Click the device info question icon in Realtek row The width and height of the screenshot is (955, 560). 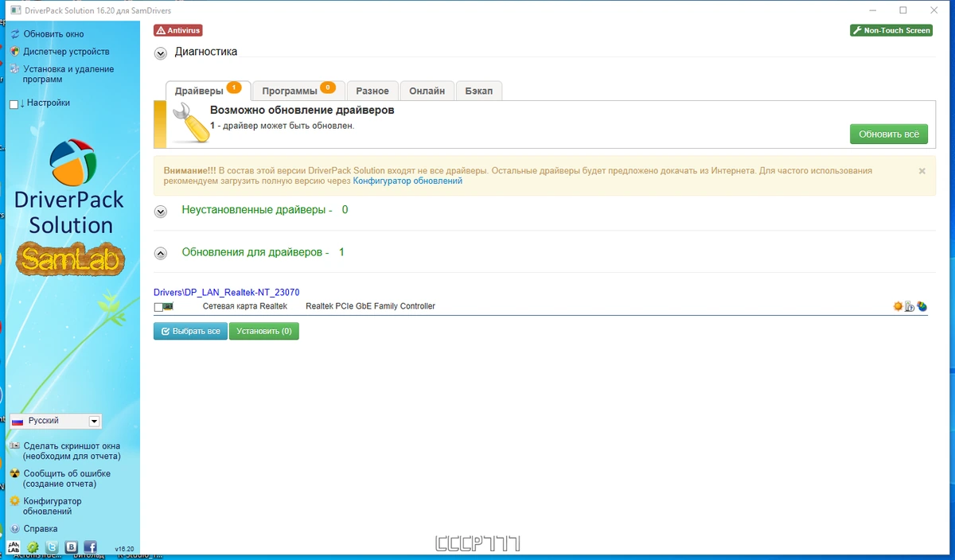point(910,306)
